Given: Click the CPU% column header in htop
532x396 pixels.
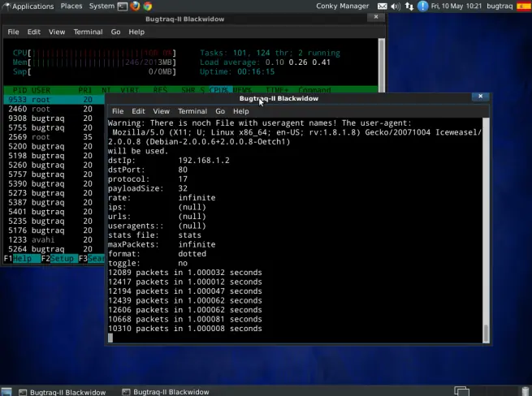Looking at the screenshot, I should tap(219, 90).
